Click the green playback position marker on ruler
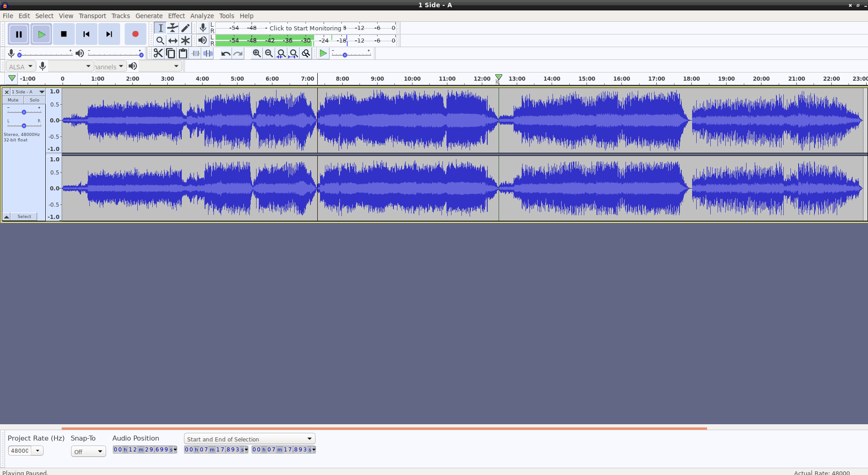This screenshot has width=868, height=475. coord(499,78)
